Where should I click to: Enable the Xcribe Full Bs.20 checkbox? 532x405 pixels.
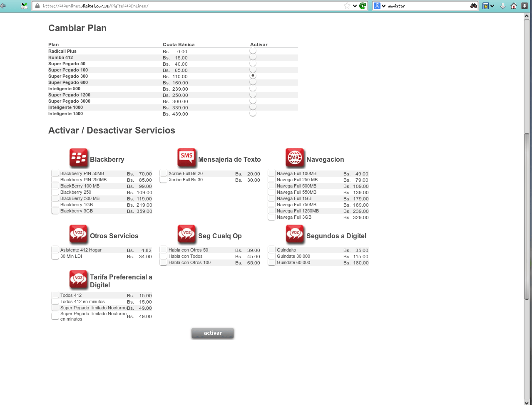coord(163,173)
